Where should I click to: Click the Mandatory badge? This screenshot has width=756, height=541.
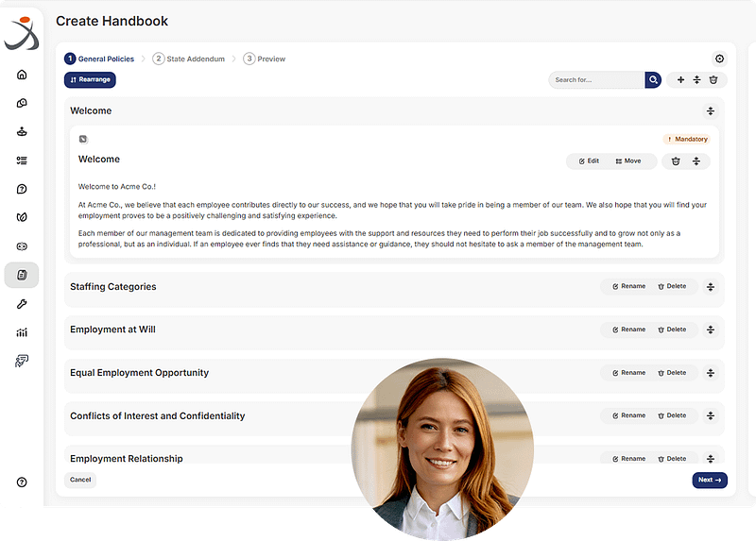coord(687,139)
